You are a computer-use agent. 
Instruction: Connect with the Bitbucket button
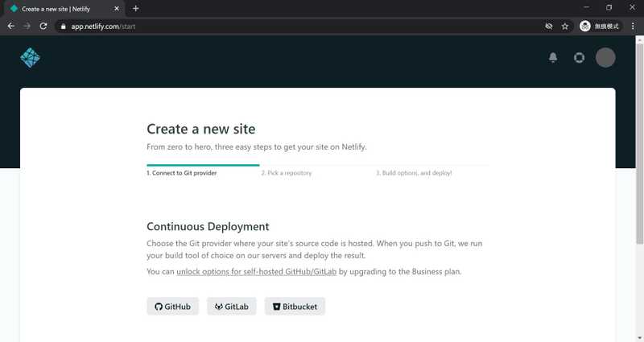295,307
